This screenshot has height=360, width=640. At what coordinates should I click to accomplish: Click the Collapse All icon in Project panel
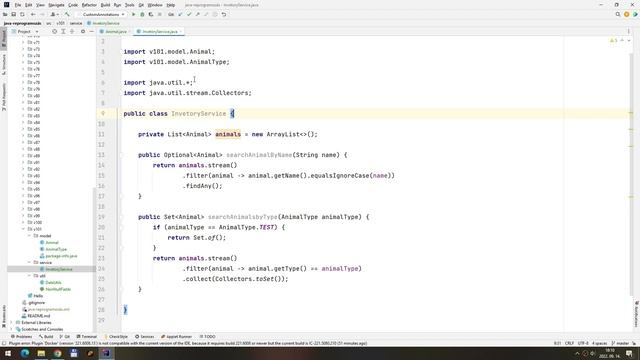coord(72,31)
